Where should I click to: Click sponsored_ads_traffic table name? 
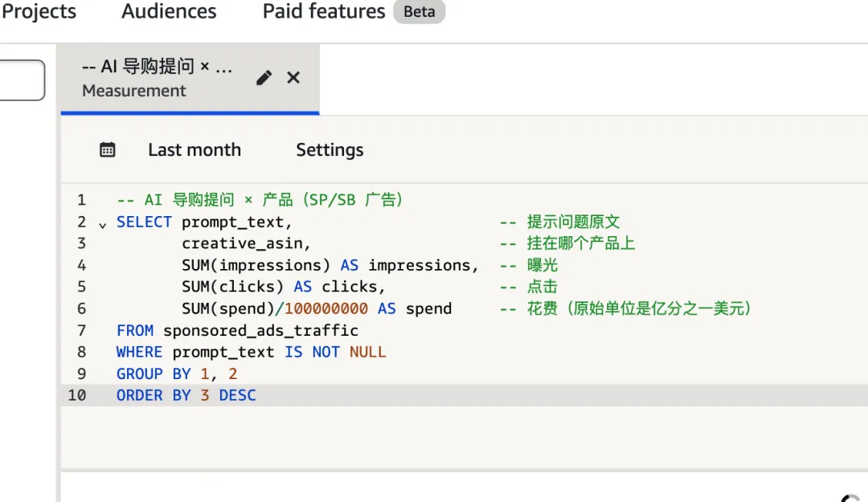260,330
